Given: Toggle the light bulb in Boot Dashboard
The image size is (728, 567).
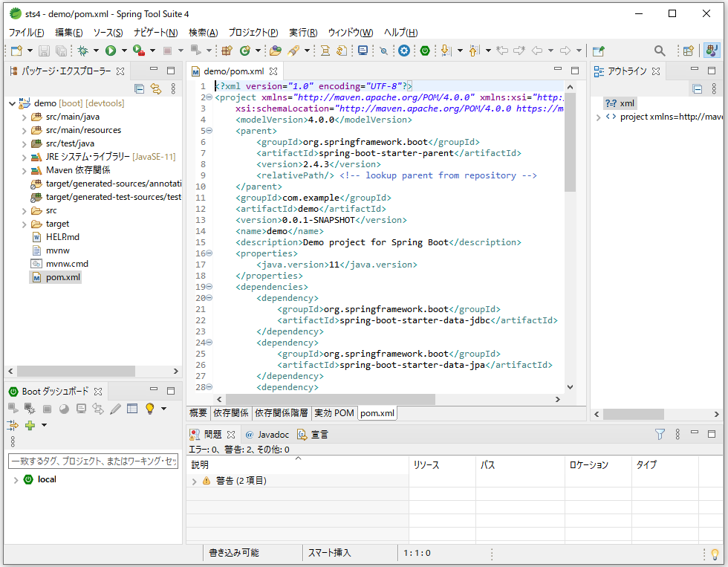Looking at the screenshot, I should coord(149,408).
